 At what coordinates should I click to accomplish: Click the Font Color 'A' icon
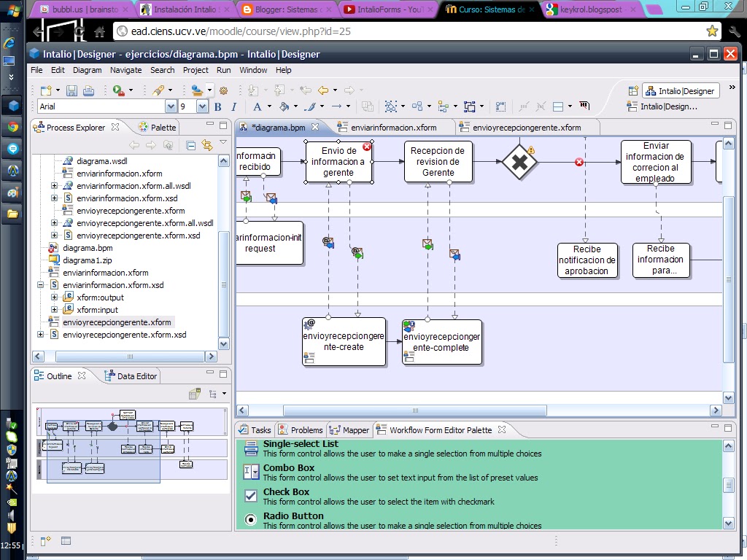click(x=258, y=106)
